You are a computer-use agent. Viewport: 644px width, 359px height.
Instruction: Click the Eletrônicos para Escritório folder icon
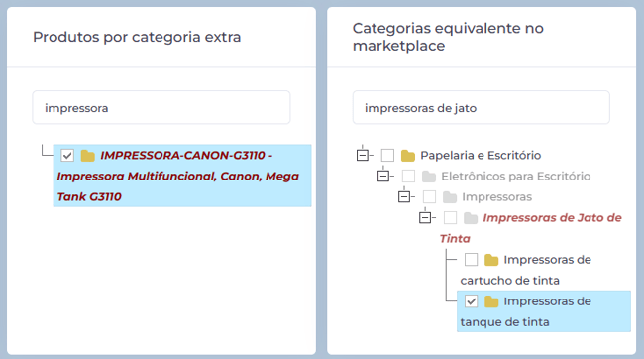tap(429, 177)
